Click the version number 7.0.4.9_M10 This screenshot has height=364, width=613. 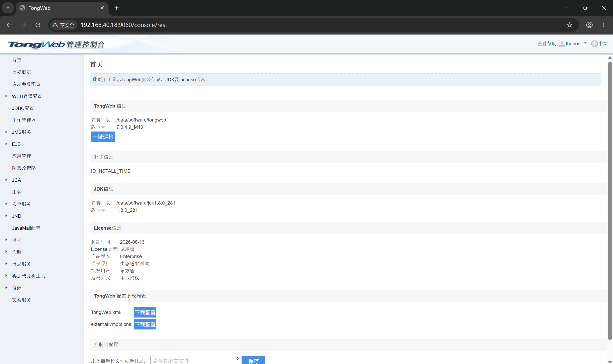click(130, 127)
